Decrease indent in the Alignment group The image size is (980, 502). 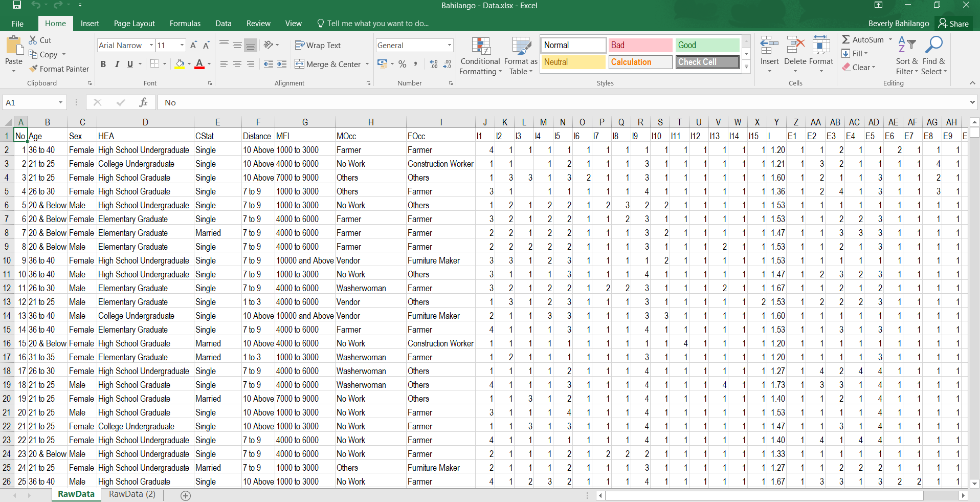point(269,64)
